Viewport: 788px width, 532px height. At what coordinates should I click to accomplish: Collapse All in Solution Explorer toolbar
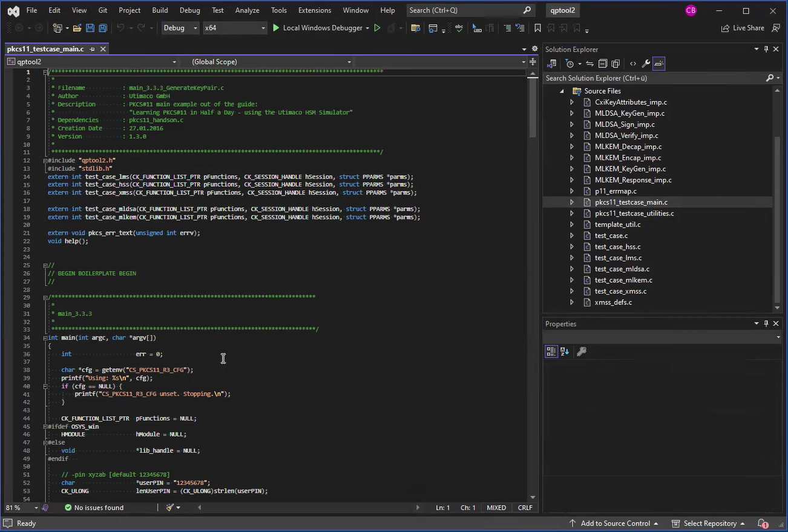603,64
